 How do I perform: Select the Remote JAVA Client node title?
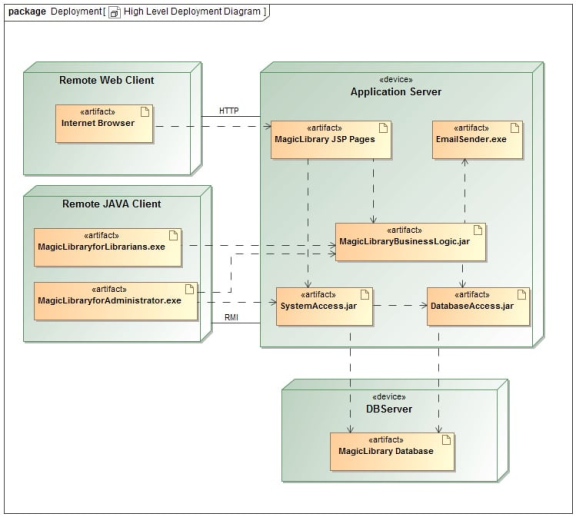[111, 204]
